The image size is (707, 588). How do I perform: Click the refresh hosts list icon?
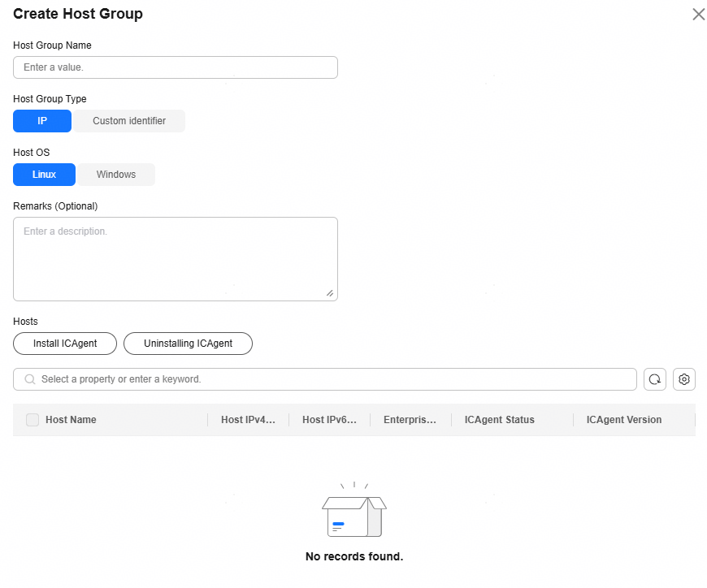(655, 379)
